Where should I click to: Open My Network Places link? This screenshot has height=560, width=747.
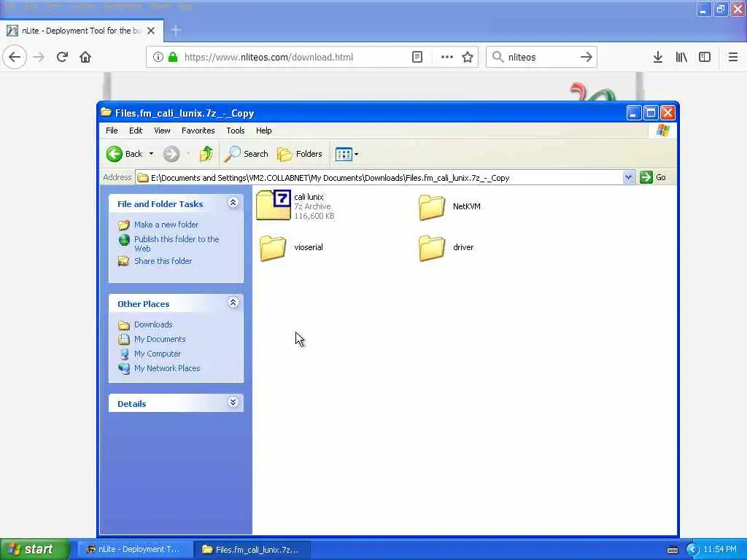pyautogui.click(x=167, y=368)
